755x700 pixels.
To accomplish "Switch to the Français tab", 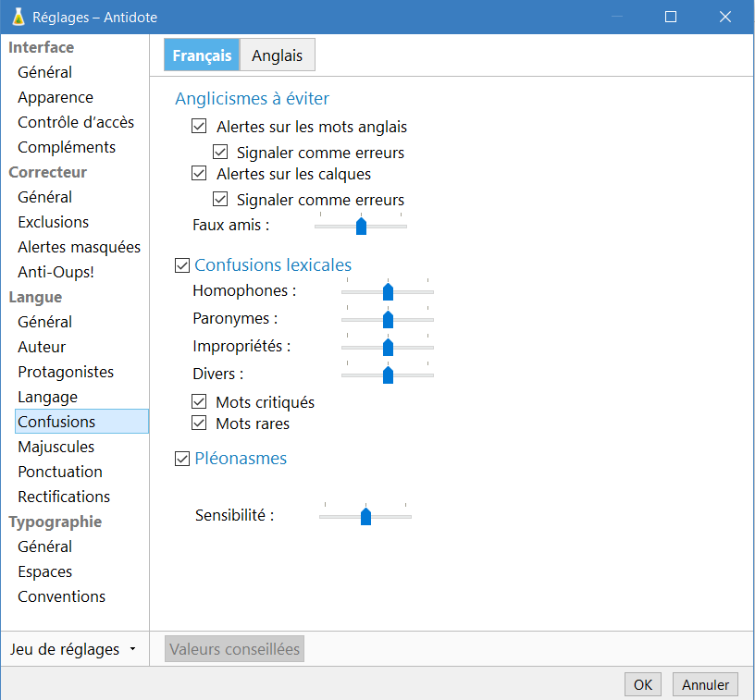I will click(202, 55).
